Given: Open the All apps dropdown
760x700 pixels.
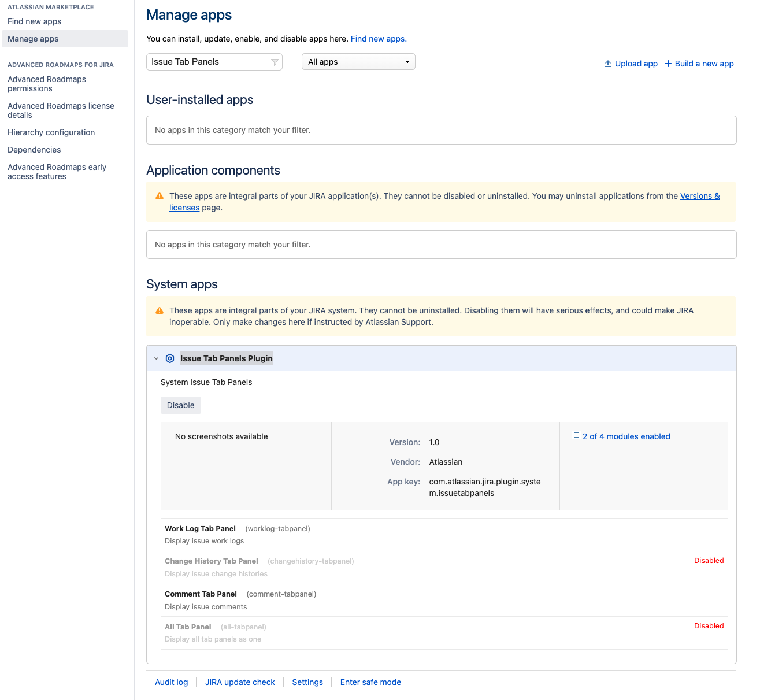Looking at the screenshot, I should (x=358, y=62).
